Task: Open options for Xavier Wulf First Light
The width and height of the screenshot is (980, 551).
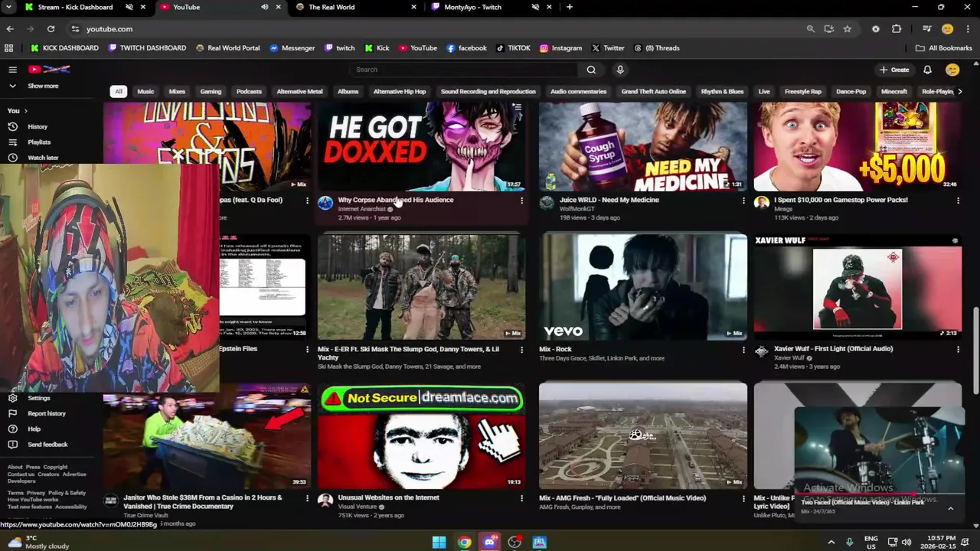Action: [x=958, y=350]
